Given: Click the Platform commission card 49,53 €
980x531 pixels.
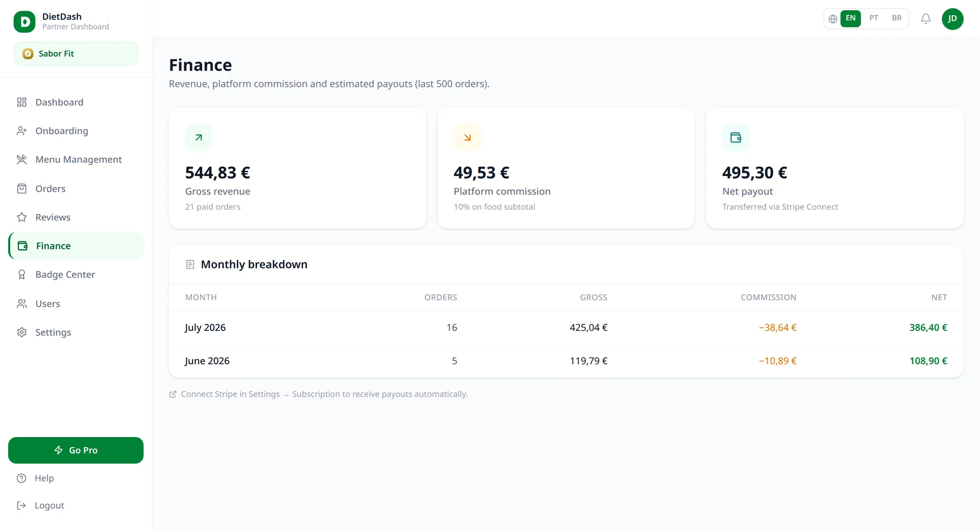Looking at the screenshot, I should click(x=566, y=168).
